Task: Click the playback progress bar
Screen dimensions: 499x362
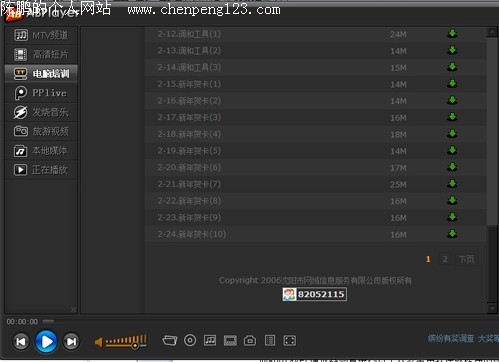Action: pos(48,321)
